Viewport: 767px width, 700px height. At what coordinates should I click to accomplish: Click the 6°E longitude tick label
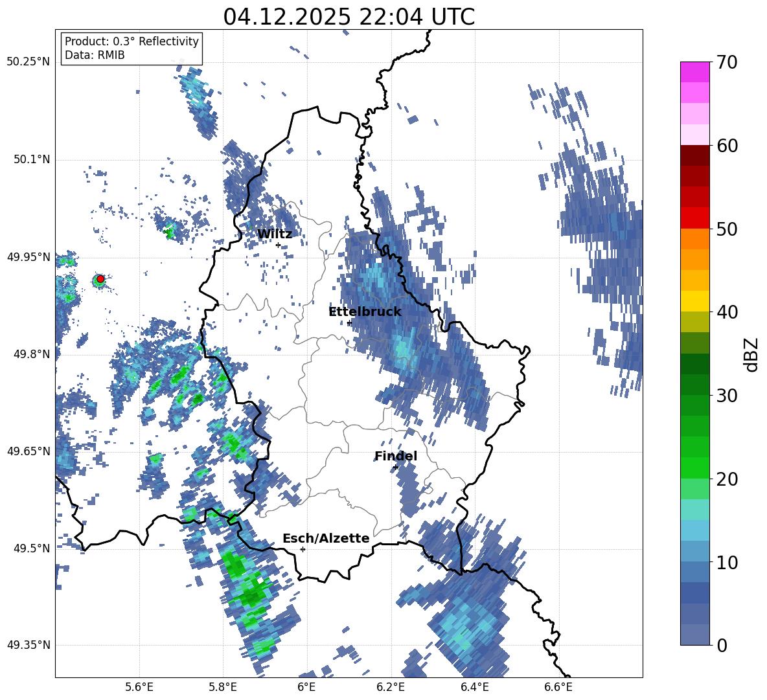coord(306,687)
